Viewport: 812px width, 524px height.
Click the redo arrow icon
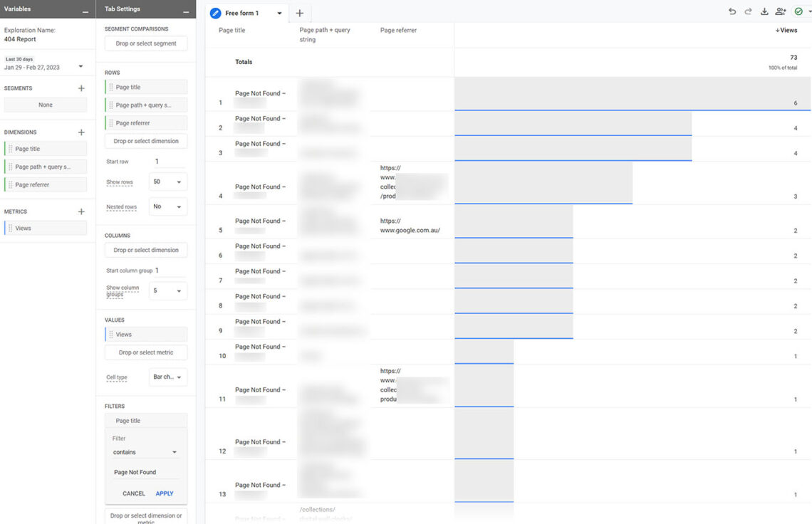748,11
